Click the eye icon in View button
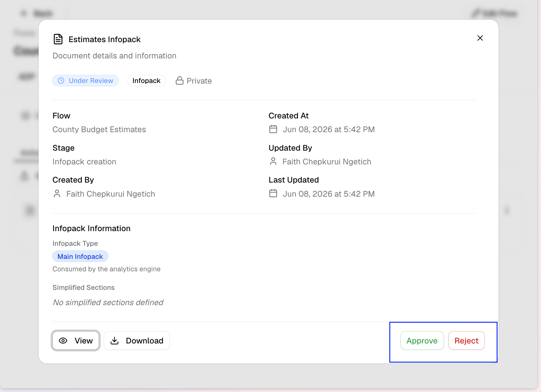This screenshot has height=392, width=541. click(x=63, y=341)
